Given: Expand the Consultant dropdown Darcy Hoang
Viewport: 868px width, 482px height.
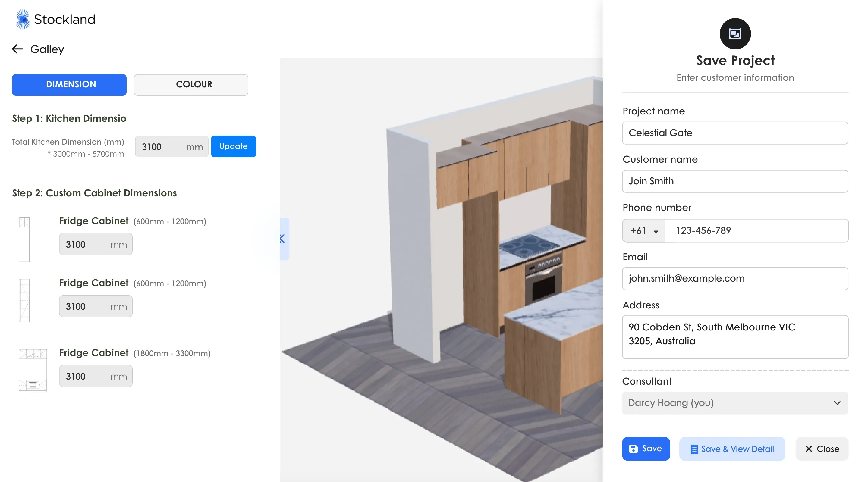Looking at the screenshot, I should [735, 403].
